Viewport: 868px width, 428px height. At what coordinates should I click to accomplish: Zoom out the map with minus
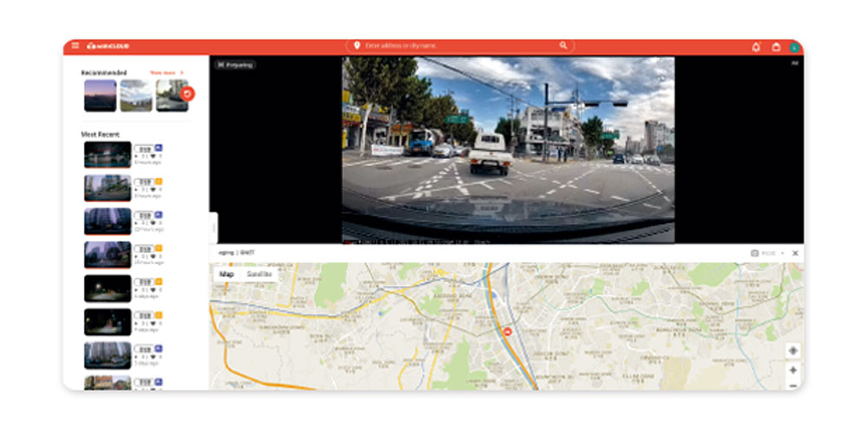click(792, 385)
